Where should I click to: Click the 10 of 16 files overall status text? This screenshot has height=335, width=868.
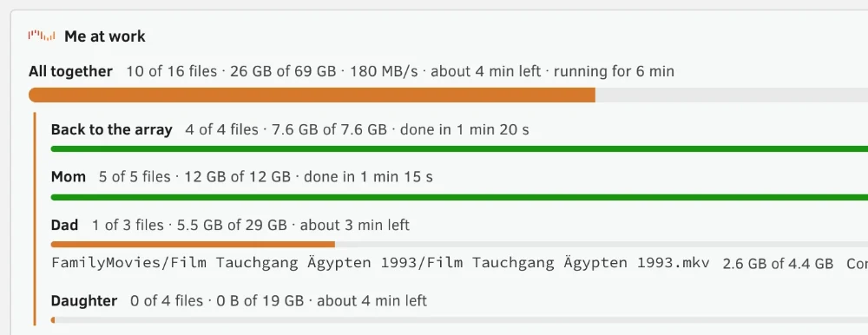point(172,71)
